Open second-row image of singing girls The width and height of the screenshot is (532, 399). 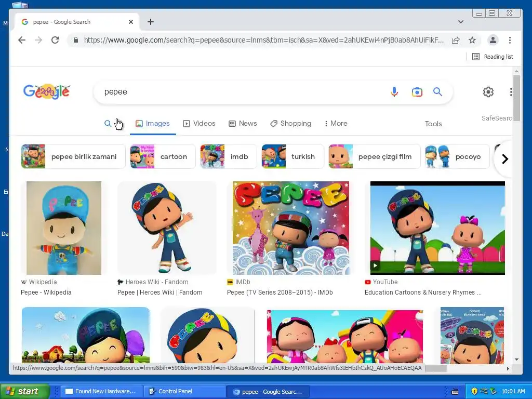(x=345, y=336)
